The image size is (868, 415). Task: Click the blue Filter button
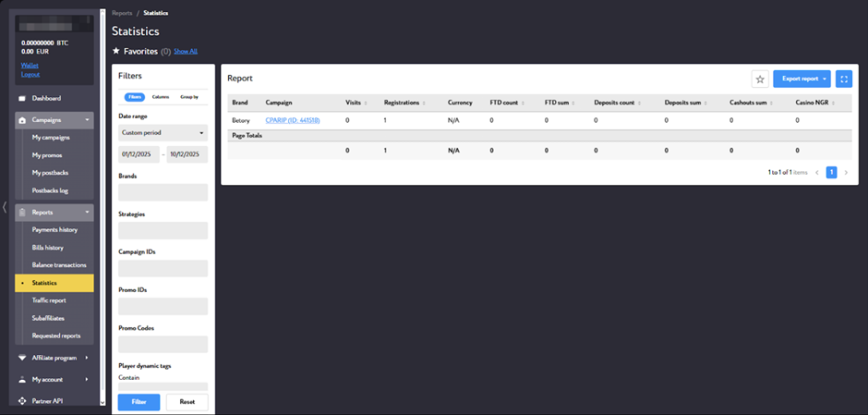[139, 402]
